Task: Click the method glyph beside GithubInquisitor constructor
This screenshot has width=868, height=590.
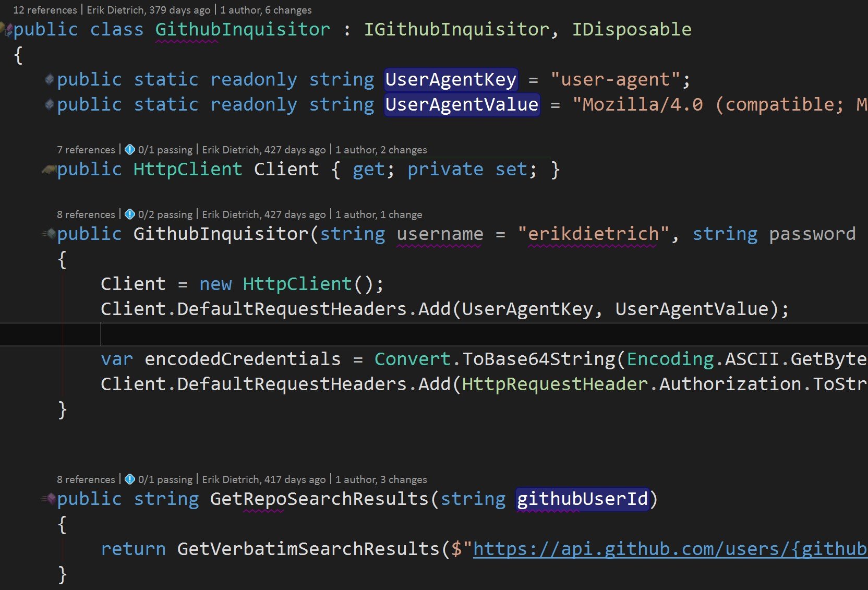Action: tap(49, 234)
